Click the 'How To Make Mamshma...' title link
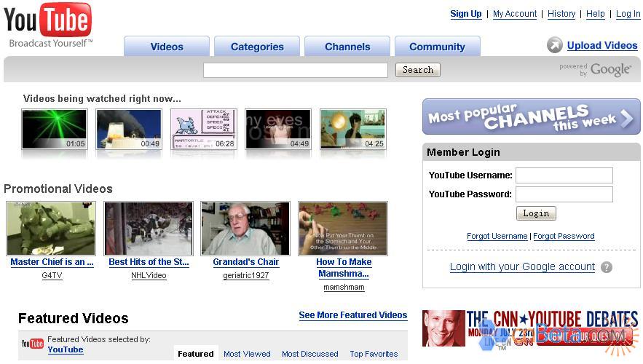The image size is (643, 364). [x=344, y=268]
